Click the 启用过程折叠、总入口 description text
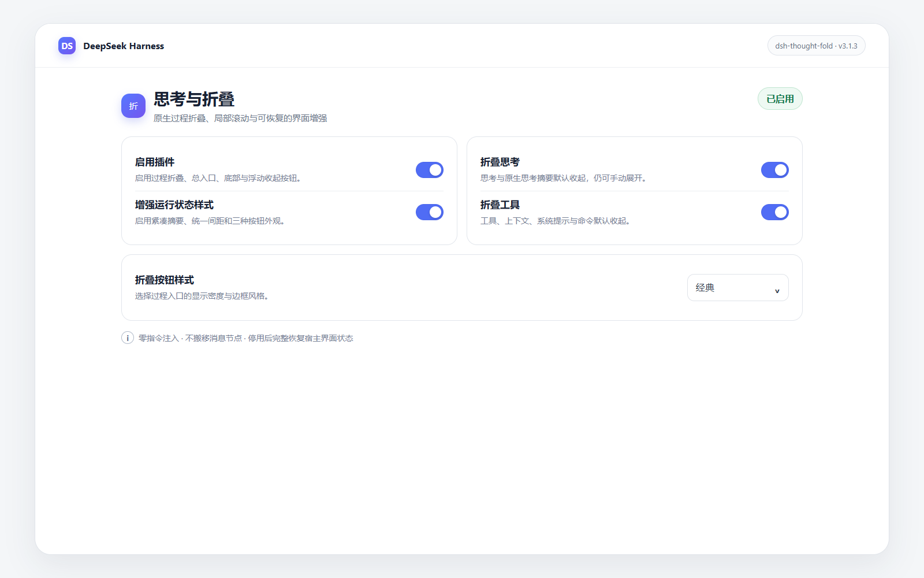Viewport: 924px width, 578px height. pyautogui.click(x=218, y=179)
